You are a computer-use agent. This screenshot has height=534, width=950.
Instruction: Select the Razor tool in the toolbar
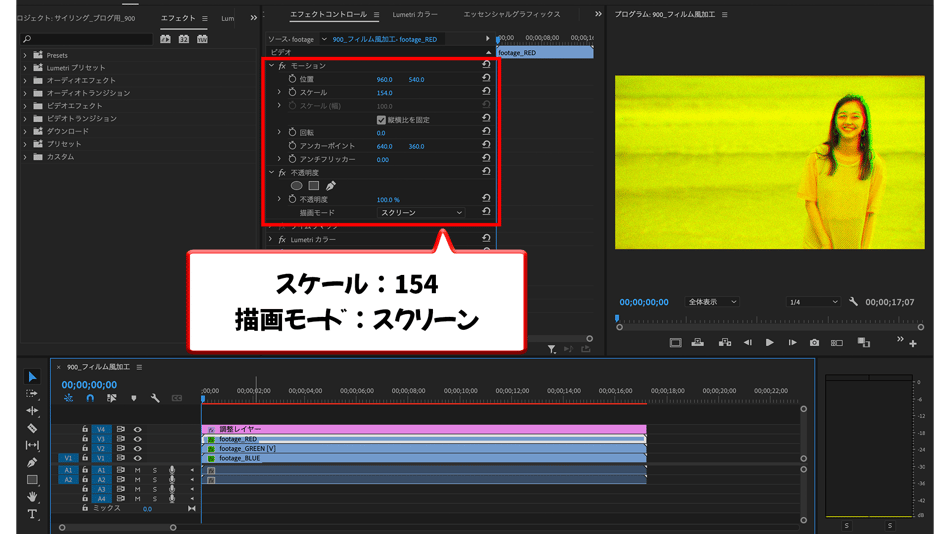click(32, 428)
